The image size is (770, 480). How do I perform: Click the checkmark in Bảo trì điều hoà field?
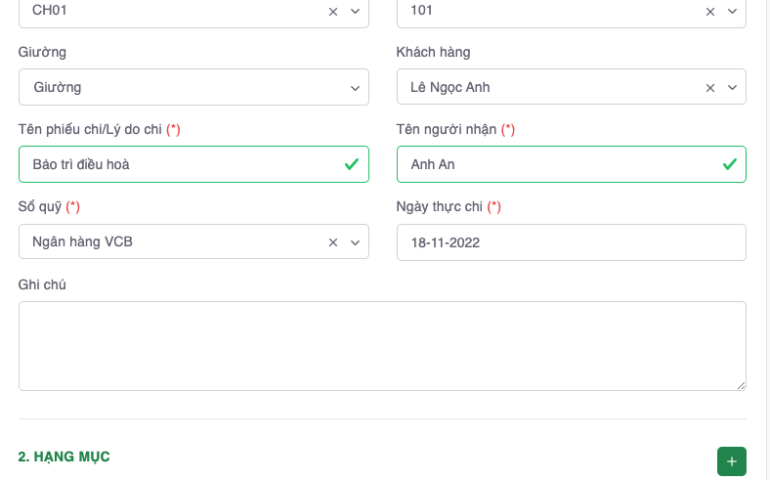click(351, 164)
